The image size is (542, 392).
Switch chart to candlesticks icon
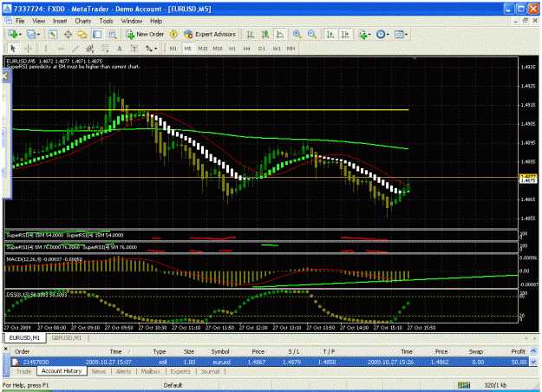click(x=265, y=34)
